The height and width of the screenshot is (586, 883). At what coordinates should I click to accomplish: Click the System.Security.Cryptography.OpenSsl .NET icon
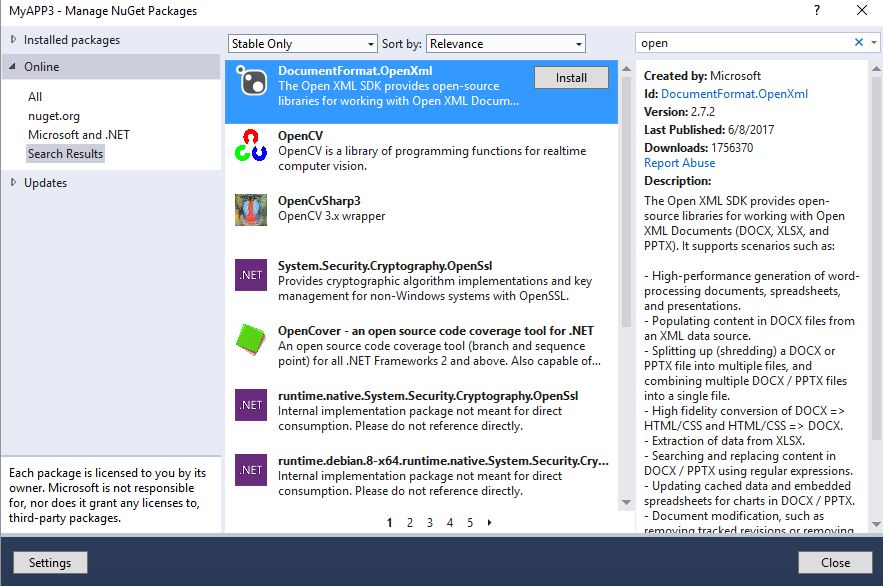(251, 275)
